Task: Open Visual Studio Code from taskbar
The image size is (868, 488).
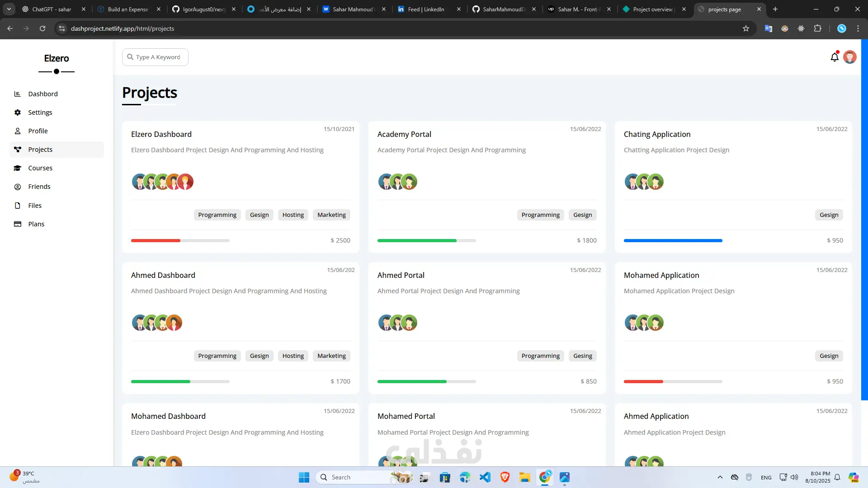Action: point(485,477)
